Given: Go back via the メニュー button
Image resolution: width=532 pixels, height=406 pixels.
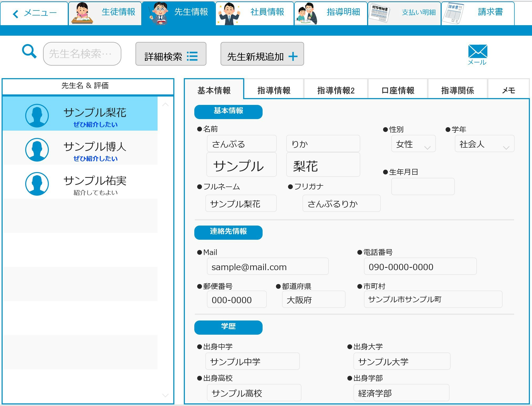Looking at the screenshot, I should pyautogui.click(x=34, y=13).
